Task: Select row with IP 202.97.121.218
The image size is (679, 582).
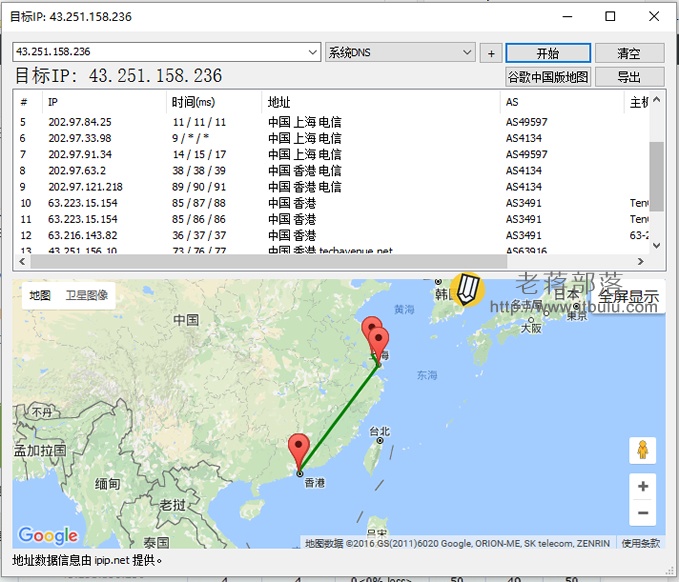Action: click(x=332, y=187)
